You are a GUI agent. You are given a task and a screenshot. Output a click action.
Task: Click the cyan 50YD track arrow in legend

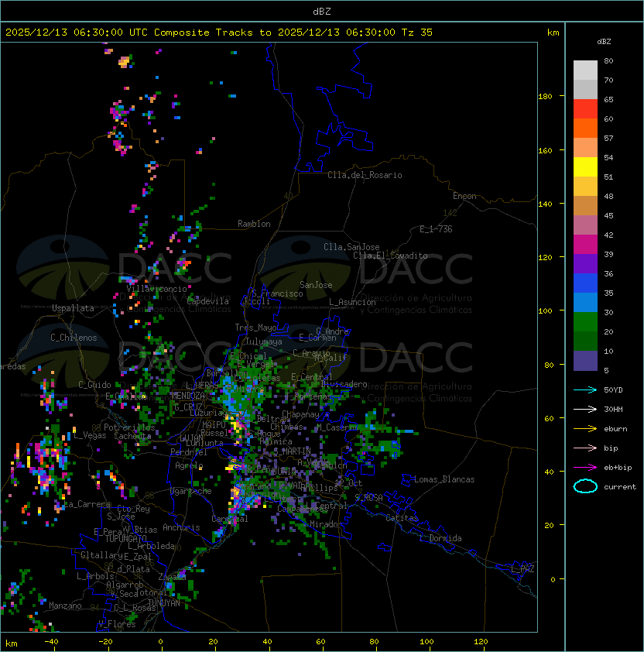585,390
